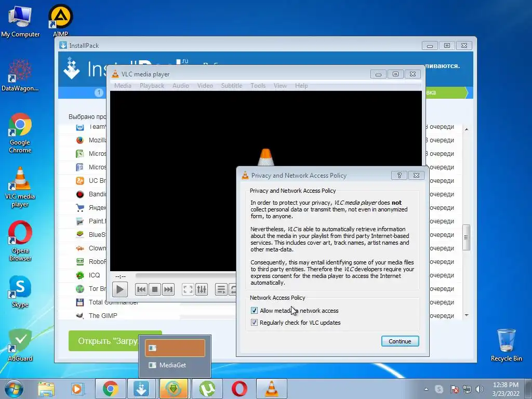Screen dimensions: 532x399
Task: Toggle VLC playlist button
Action: pos(221,289)
